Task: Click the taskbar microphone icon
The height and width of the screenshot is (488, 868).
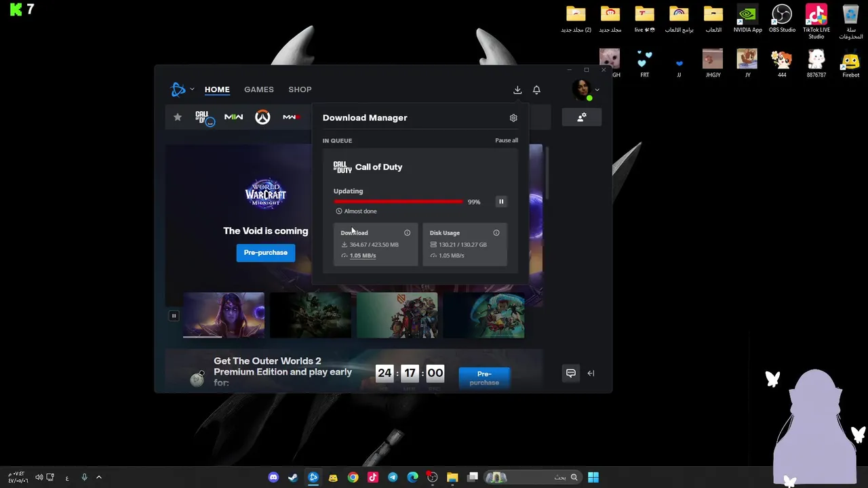Action: [84, 477]
